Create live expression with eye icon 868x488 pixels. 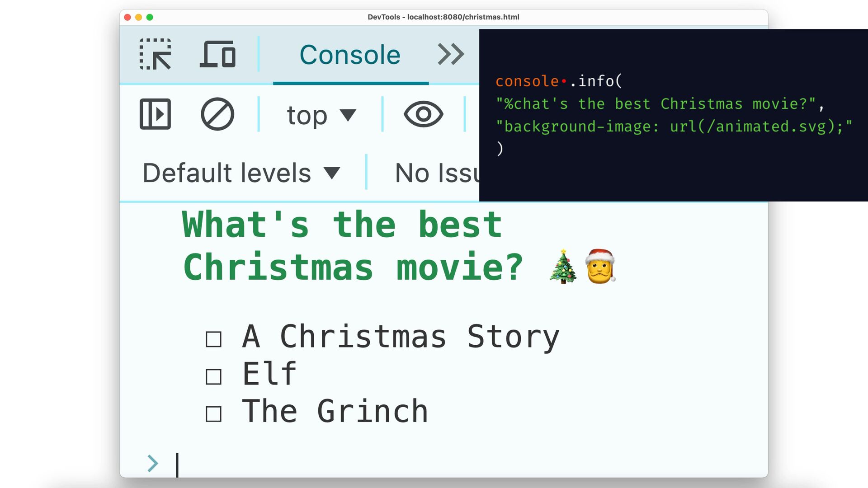pos(423,114)
